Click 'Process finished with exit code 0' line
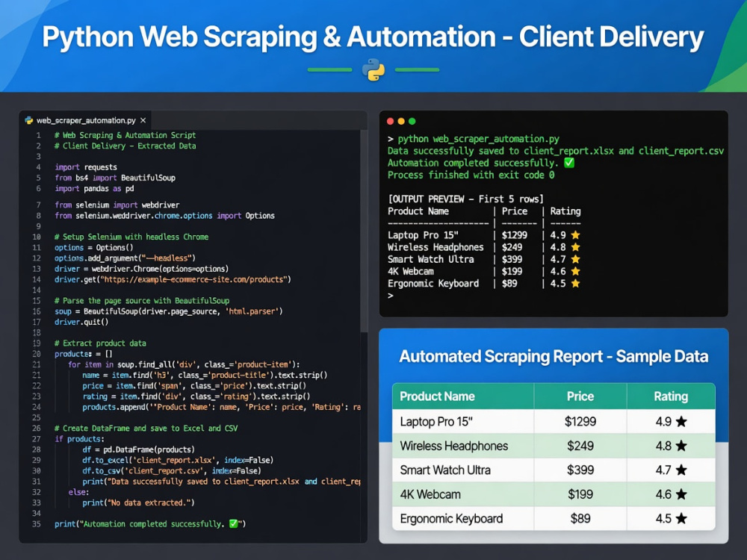The width and height of the screenshot is (747, 560). pos(471,175)
